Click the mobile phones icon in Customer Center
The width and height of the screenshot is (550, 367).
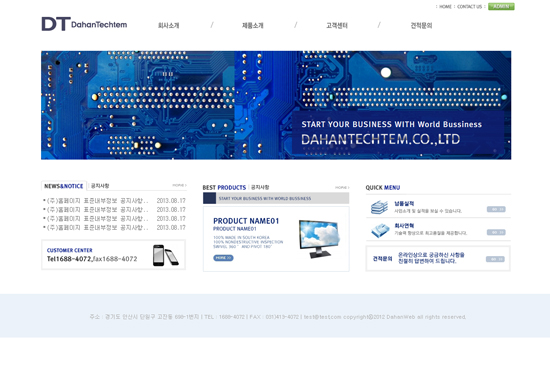pyautogui.click(x=166, y=255)
